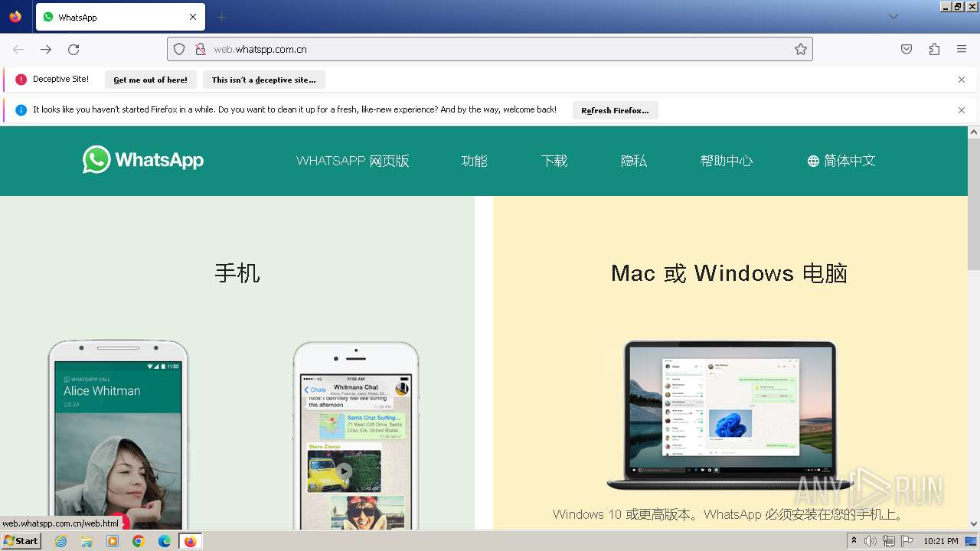Click the laptop WhatsApp desktop image

730,415
